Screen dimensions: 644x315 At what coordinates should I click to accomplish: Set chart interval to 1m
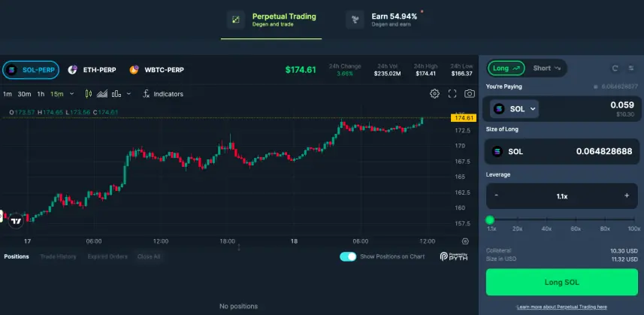pyautogui.click(x=8, y=94)
